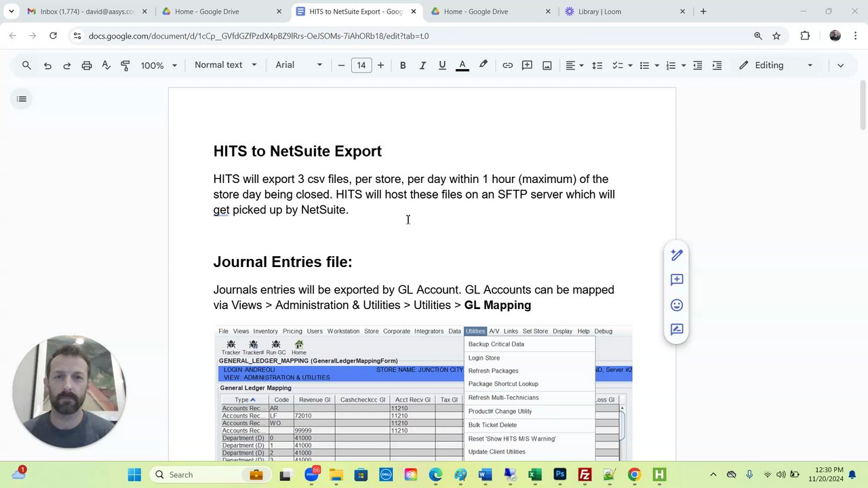This screenshot has width=868, height=488.
Task: Go back to the previous page
Action: point(13,36)
